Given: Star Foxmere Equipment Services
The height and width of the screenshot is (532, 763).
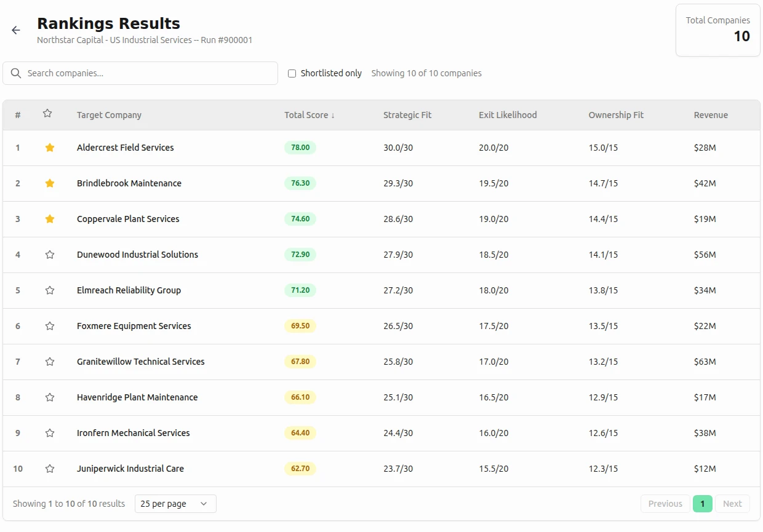Looking at the screenshot, I should click(x=50, y=326).
